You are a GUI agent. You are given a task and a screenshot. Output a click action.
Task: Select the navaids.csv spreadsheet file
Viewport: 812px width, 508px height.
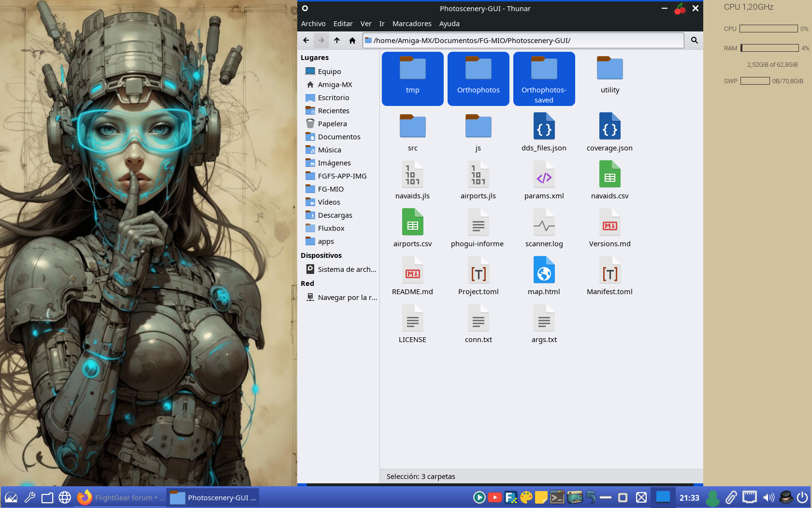(x=609, y=180)
